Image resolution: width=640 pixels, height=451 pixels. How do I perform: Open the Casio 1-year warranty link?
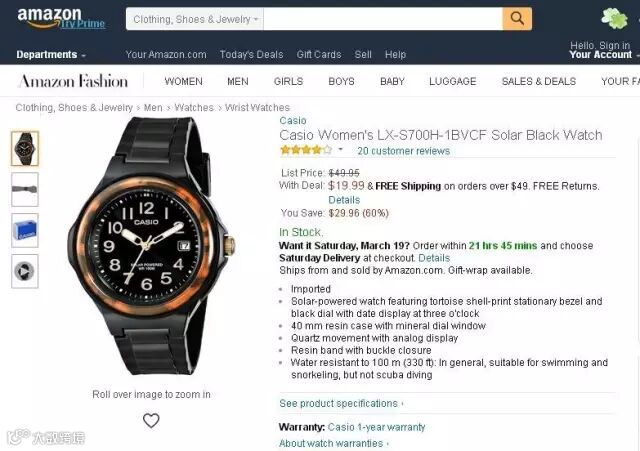coord(376,427)
